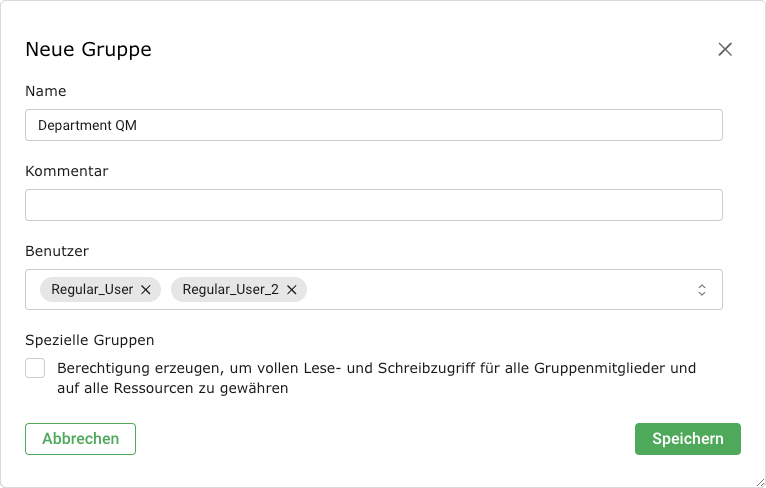Remove the Regular_User chip via its x

146,290
